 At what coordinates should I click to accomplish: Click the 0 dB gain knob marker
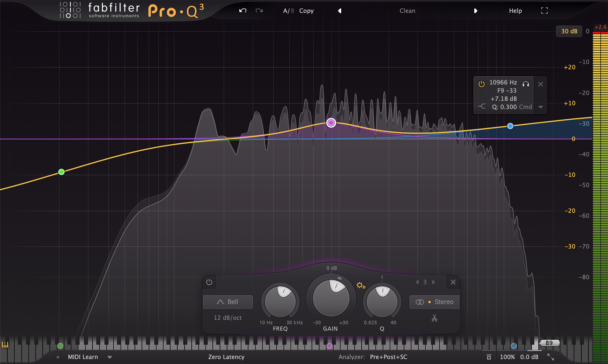[x=332, y=268]
